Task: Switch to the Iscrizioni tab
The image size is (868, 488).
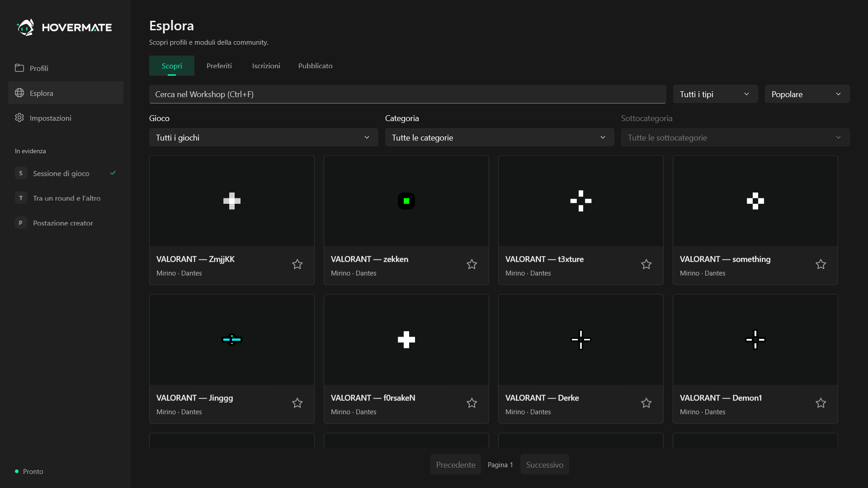Action: pyautogui.click(x=266, y=66)
